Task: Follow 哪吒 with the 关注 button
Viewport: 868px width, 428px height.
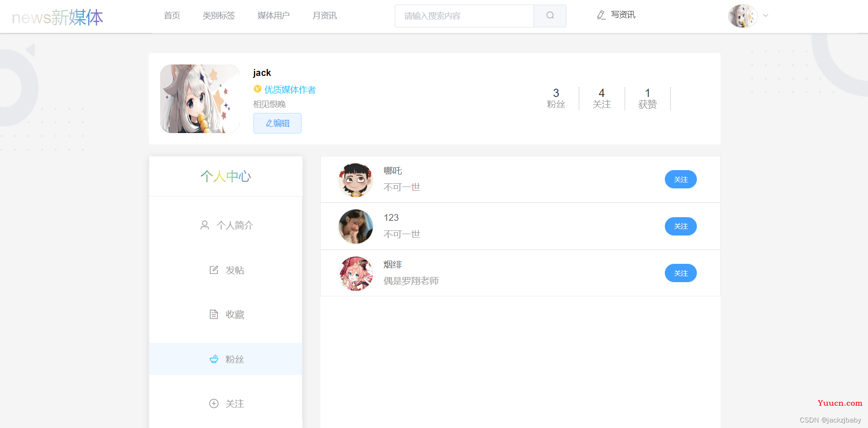Action: [x=680, y=179]
